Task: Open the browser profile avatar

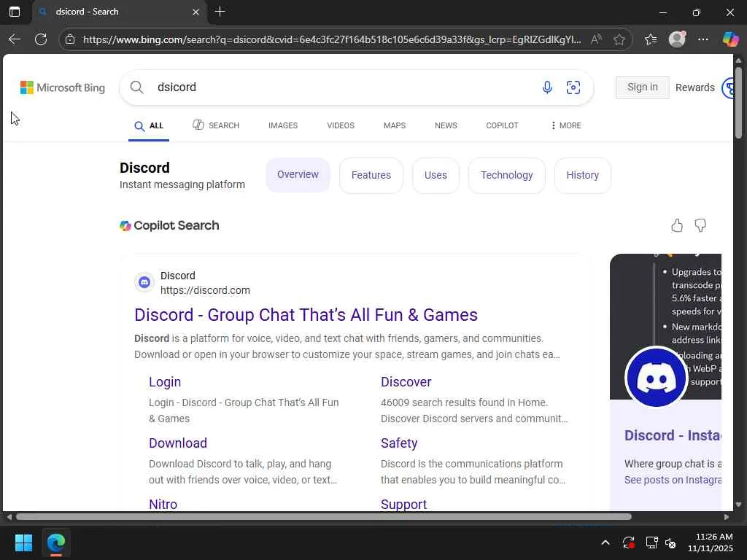Action: click(x=677, y=39)
